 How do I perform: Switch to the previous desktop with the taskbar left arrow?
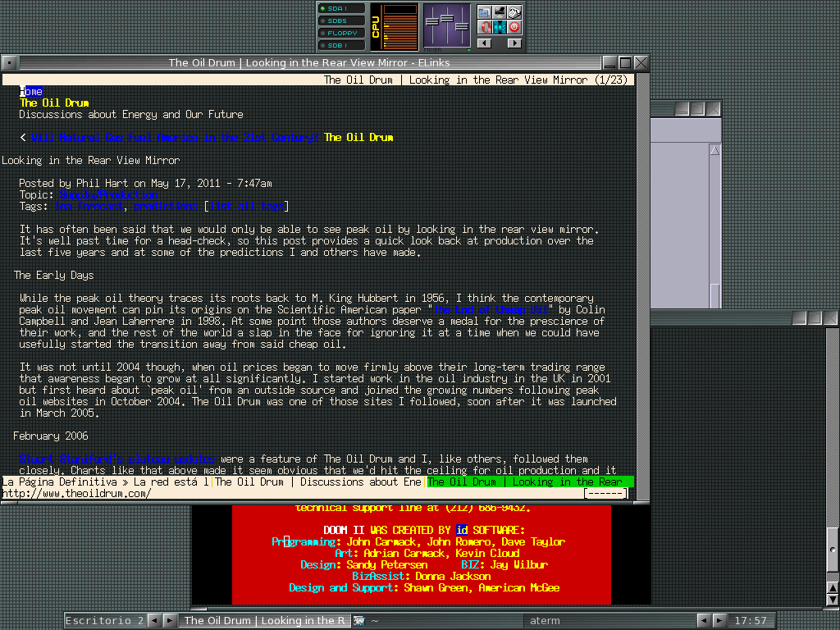(x=154, y=620)
